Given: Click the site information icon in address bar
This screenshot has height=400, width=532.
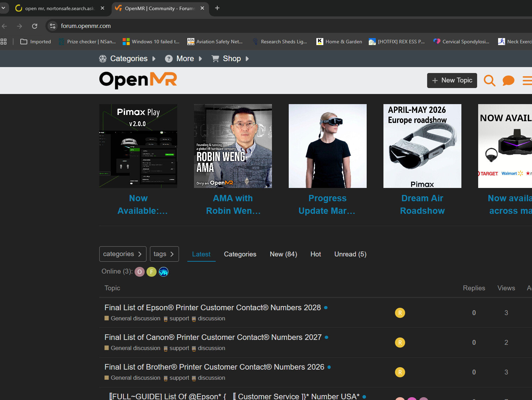Looking at the screenshot, I should (52, 26).
